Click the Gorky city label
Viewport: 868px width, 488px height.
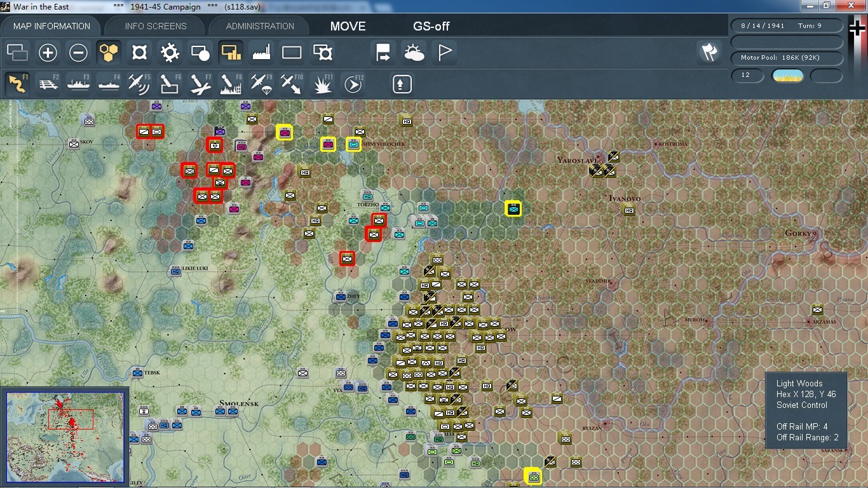point(799,233)
